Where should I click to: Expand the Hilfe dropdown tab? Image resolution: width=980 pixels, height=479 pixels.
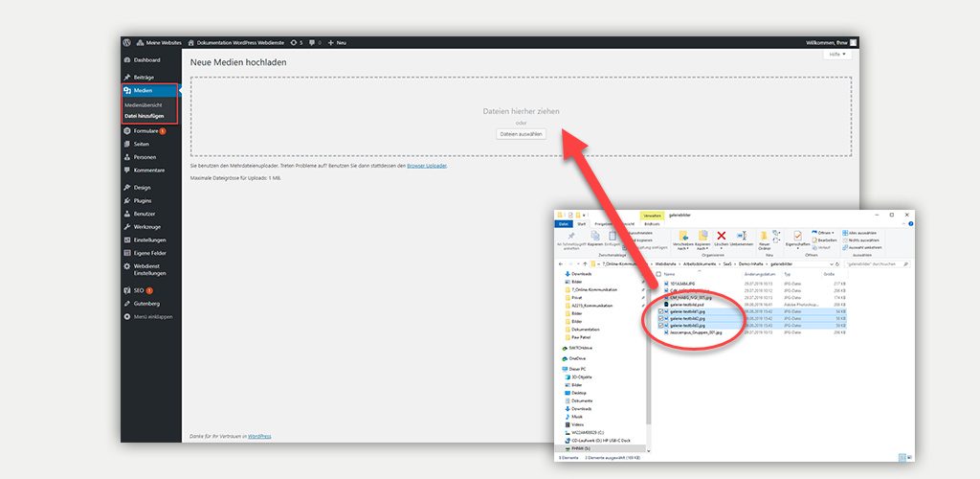pos(836,55)
